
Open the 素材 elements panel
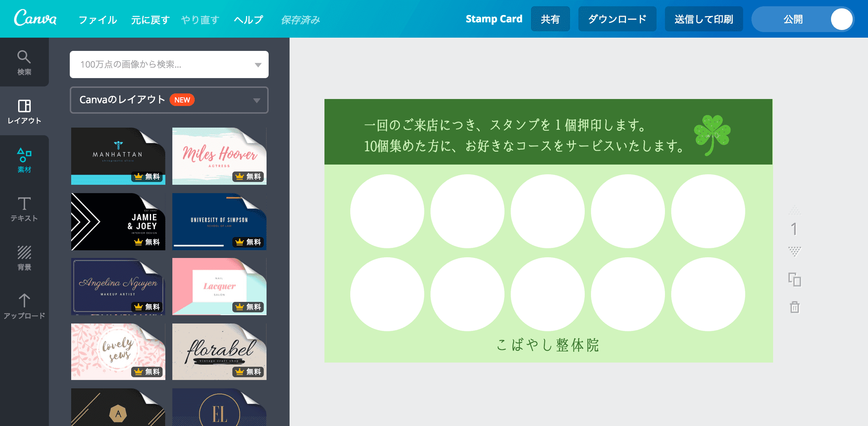click(x=23, y=160)
